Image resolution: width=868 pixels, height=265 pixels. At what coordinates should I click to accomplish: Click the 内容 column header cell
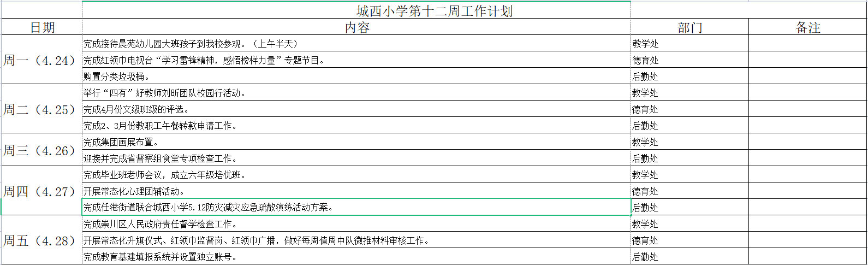[356, 27]
